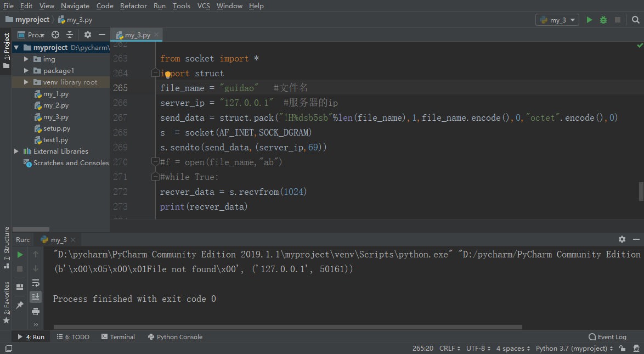Screen dimensions: 644x354
Task: Start debugging with the bug icon
Action: [603, 20]
